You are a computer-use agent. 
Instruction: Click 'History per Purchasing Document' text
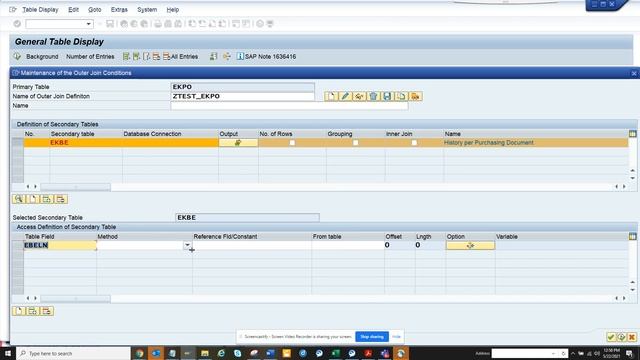coord(489,142)
